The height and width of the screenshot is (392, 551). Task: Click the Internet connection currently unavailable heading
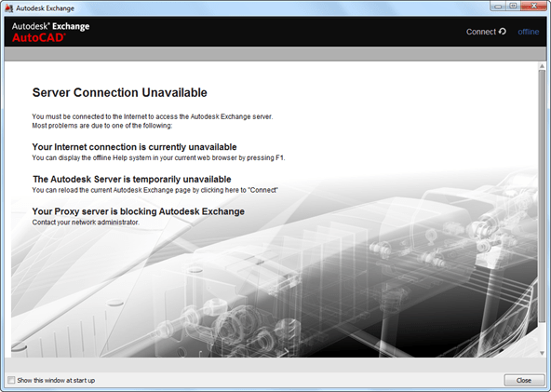[134, 147]
